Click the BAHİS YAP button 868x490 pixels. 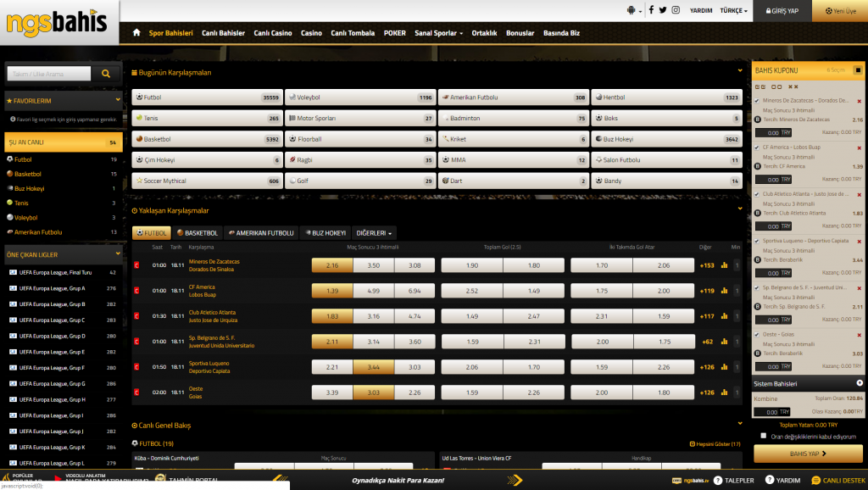808,454
